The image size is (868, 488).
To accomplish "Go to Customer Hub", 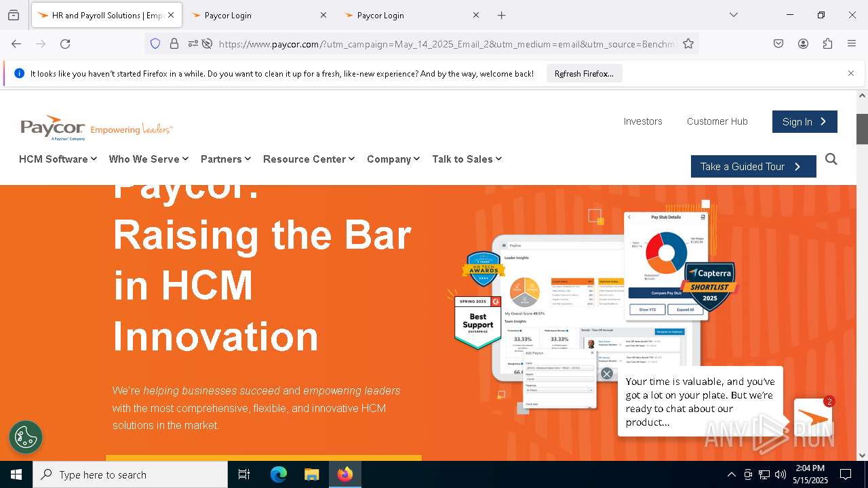I will pos(717,121).
